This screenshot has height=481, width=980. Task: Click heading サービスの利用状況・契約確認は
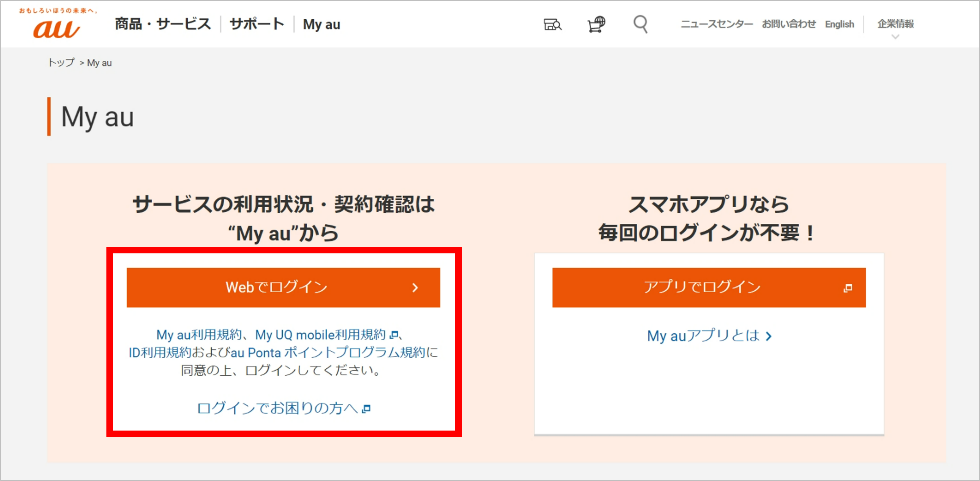283,204
